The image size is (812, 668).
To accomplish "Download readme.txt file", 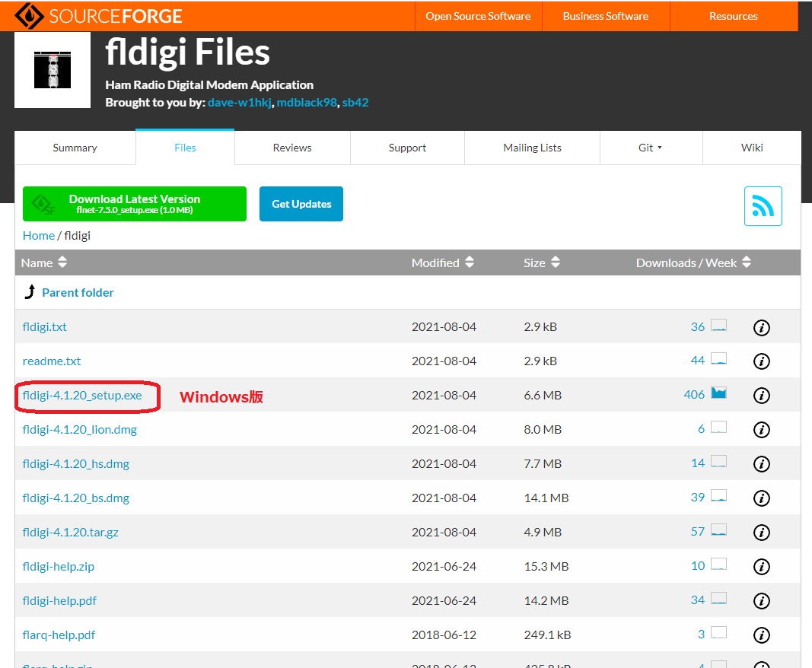I will pyautogui.click(x=52, y=361).
